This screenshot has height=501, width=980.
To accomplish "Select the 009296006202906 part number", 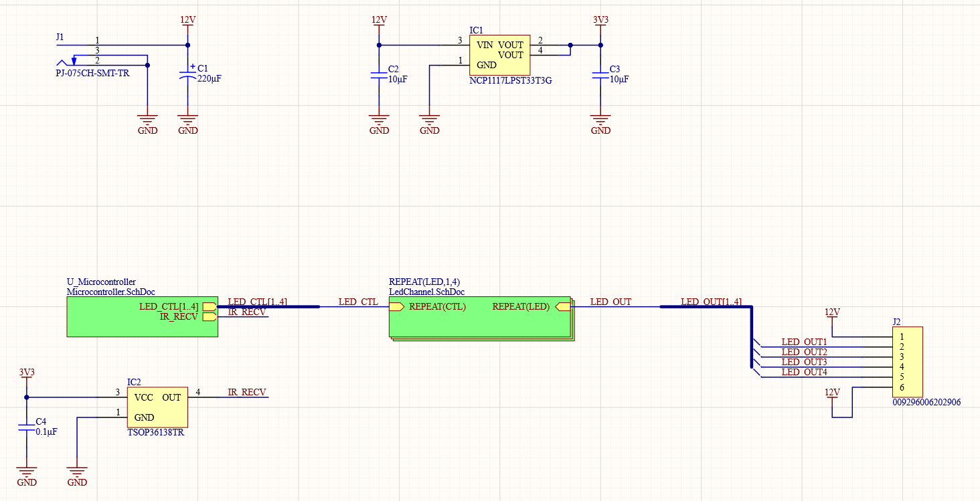I will tap(926, 402).
